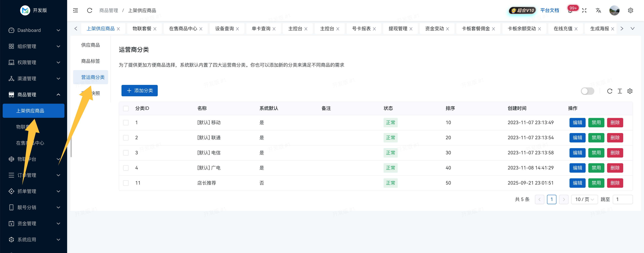
Task: Open the language translation icon
Action: tap(598, 10)
